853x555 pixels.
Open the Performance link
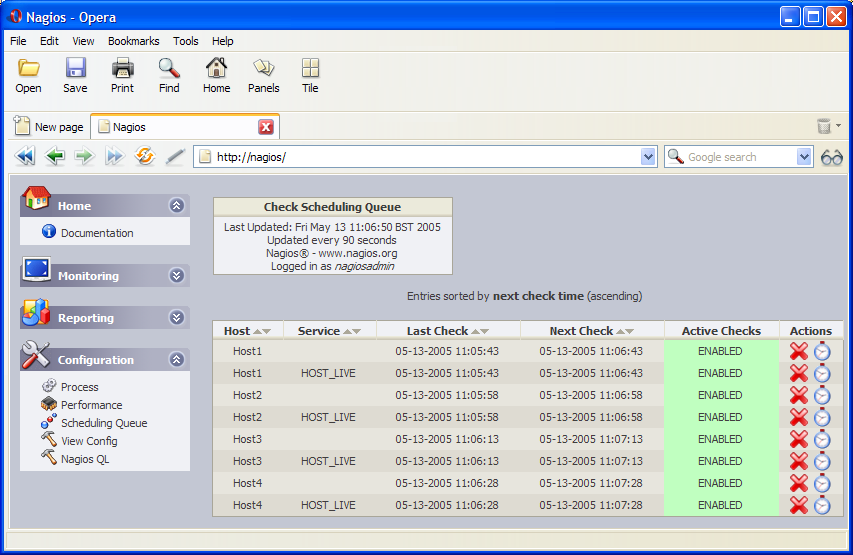click(91, 405)
